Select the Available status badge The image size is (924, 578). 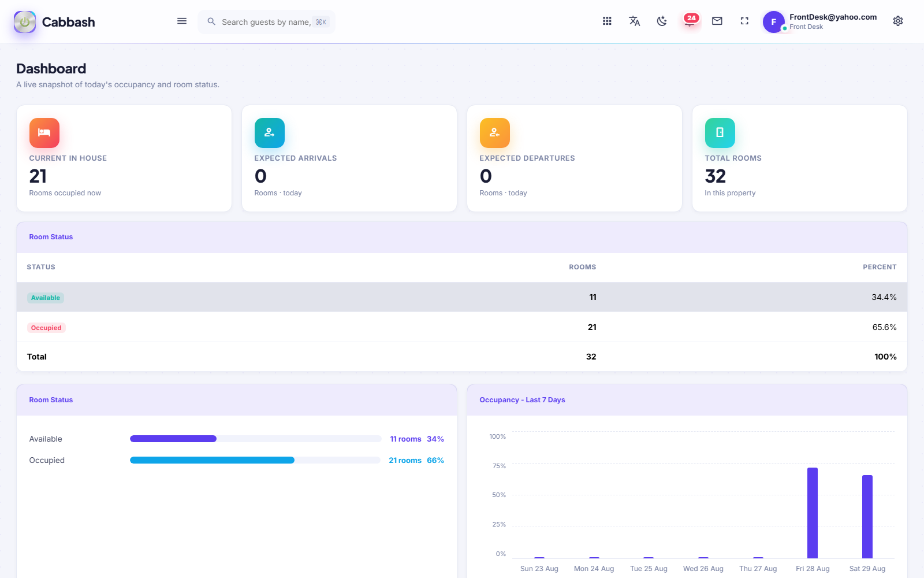click(x=46, y=298)
